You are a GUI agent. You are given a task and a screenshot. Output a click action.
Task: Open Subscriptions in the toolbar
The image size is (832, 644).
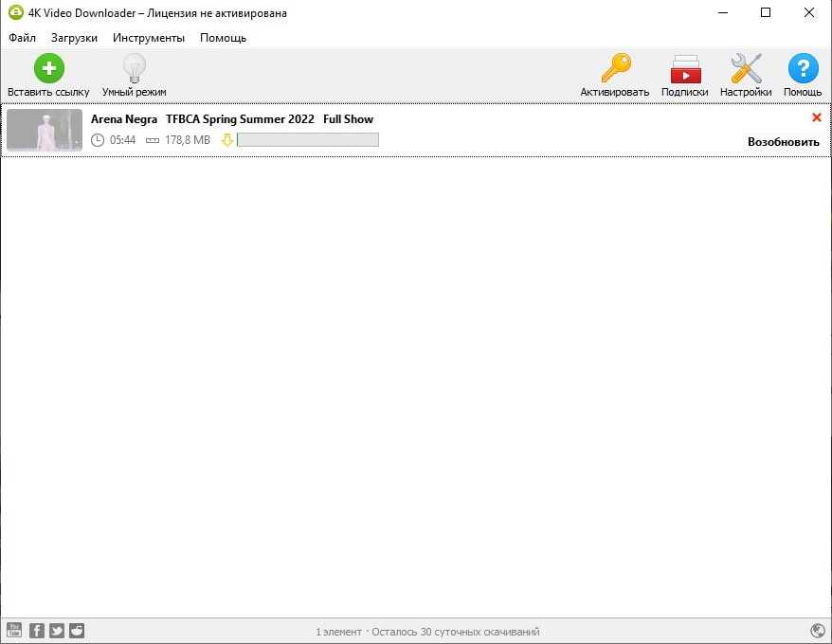point(684,69)
